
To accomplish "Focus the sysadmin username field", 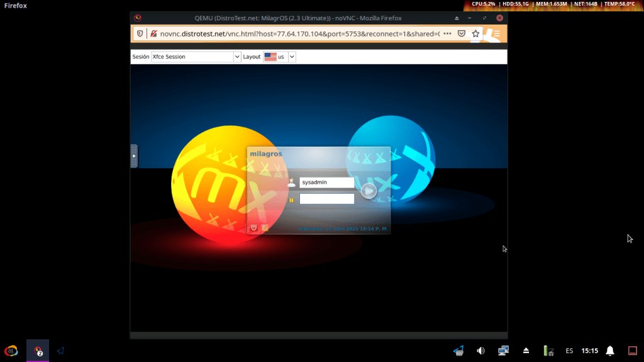I will click(326, 183).
